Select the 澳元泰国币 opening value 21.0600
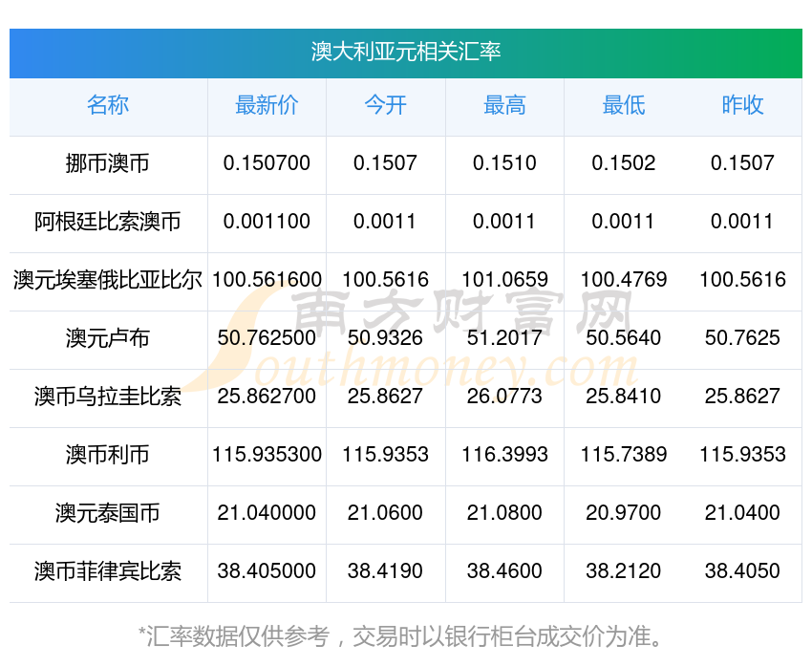The image size is (812, 666). (385, 513)
